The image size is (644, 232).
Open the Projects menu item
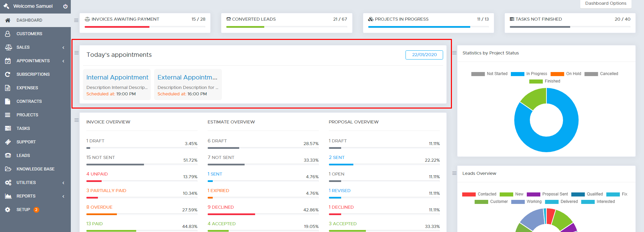(x=27, y=115)
